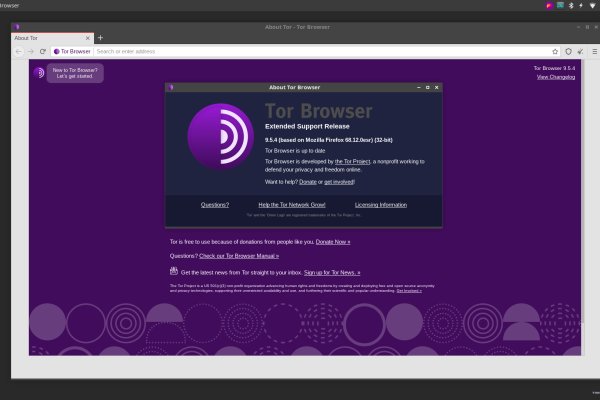Click the forward navigation arrow
The width and height of the screenshot is (600, 400).
click(30, 51)
